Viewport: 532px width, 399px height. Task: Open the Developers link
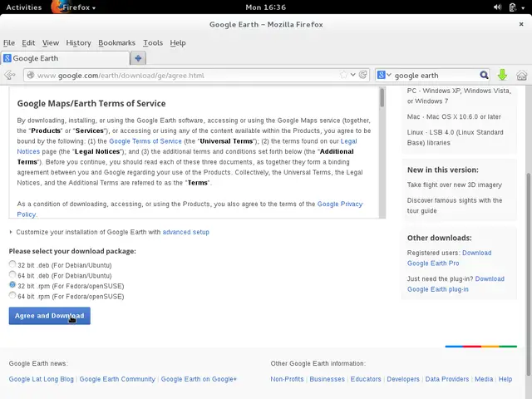[403, 379]
